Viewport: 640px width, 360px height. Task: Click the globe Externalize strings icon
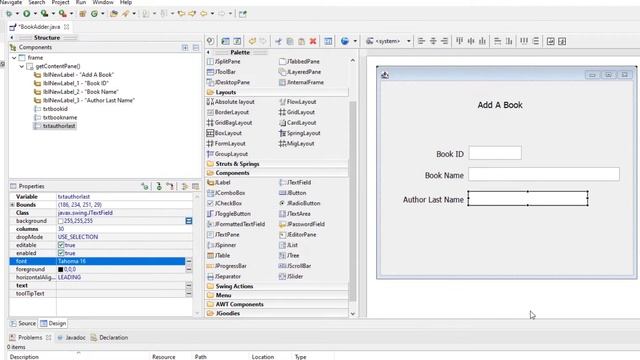coord(345,41)
